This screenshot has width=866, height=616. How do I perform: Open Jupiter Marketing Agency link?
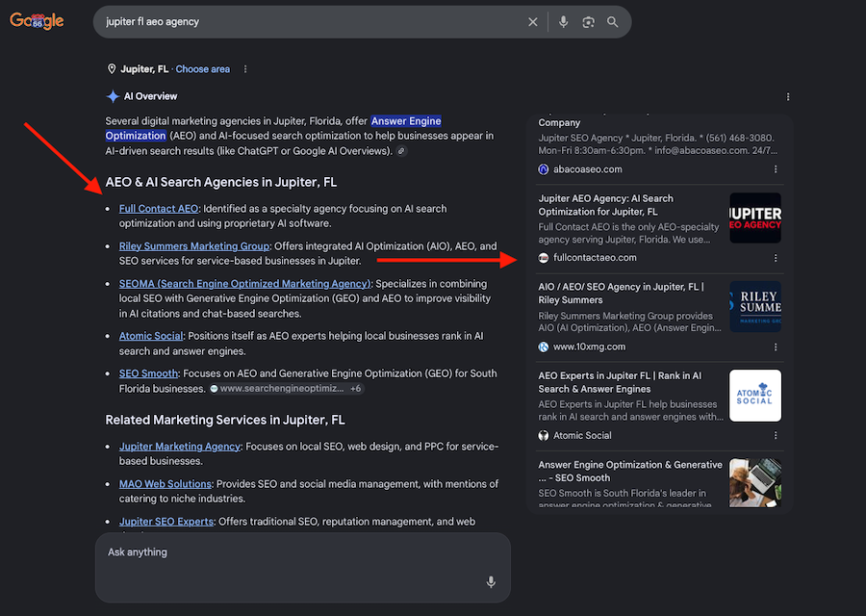point(180,447)
